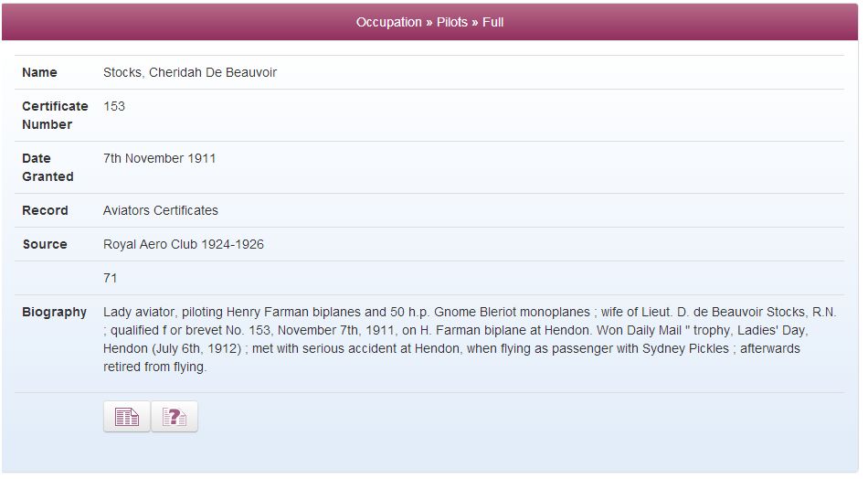Go to Pilots in the breadcrumb
868x479 pixels.
451,22
